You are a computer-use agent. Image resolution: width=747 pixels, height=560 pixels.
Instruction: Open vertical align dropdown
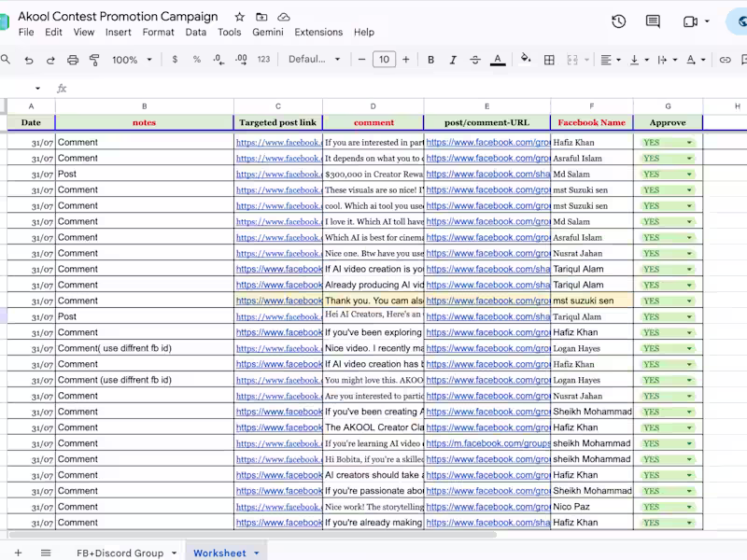pyautogui.click(x=640, y=60)
